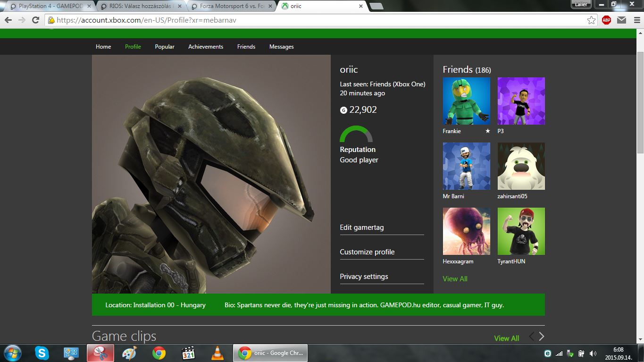Launch the pinned Chrome taskbar icon
The height and width of the screenshot is (362, 644).
click(x=159, y=353)
